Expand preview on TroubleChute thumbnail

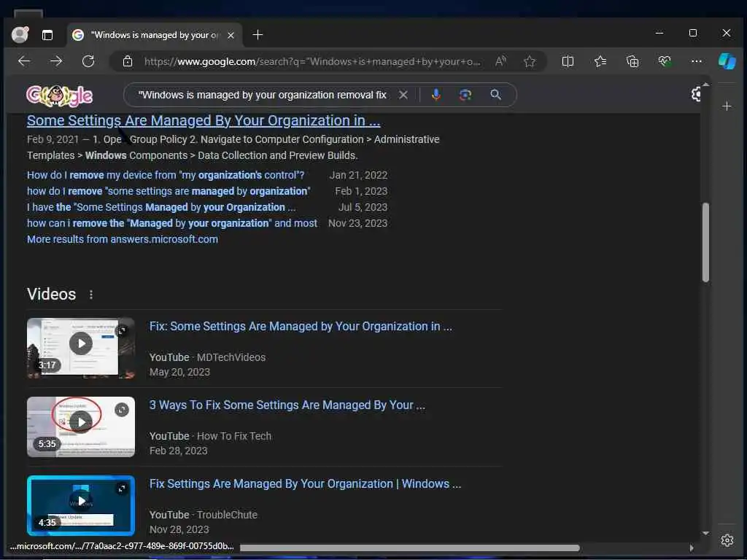click(x=122, y=489)
